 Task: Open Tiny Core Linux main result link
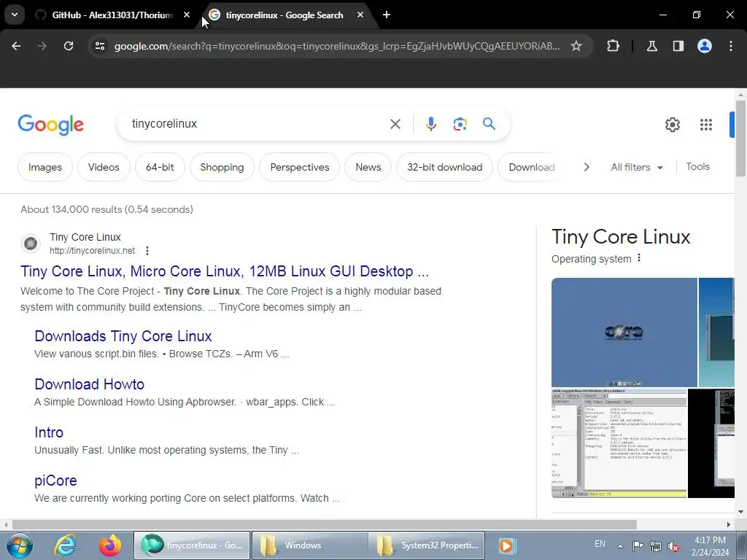coord(225,271)
